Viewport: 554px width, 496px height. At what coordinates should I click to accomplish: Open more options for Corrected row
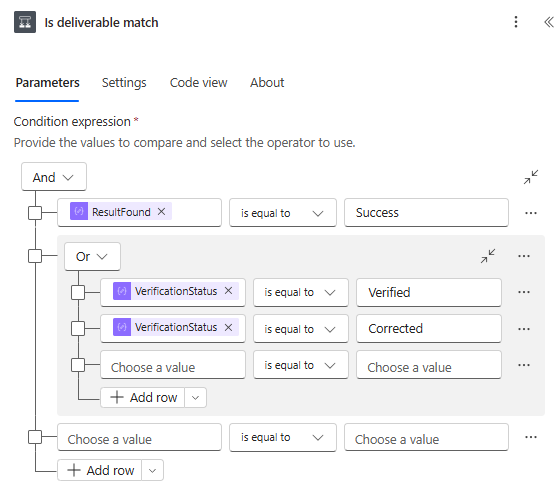pyautogui.click(x=524, y=329)
